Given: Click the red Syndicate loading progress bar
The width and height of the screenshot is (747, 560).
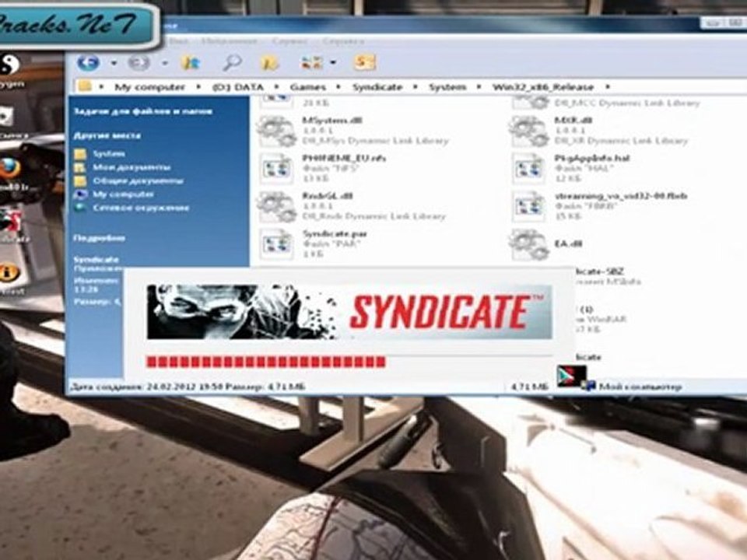Looking at the screenshot, I should [x=266, y=362].
